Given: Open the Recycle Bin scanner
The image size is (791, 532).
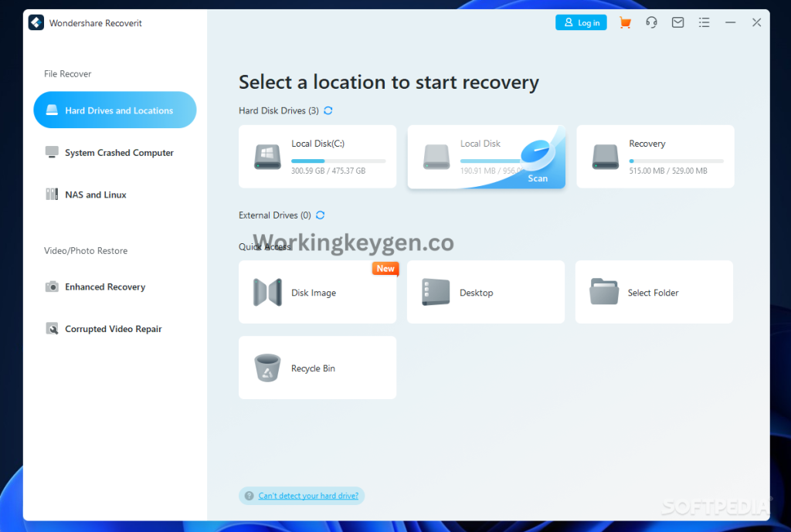Looking at the screenshot, I should click(x=317, y=368).
